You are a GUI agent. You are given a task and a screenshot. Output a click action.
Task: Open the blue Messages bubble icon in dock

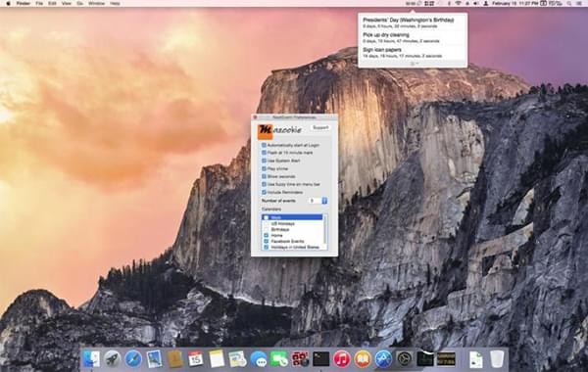(x=259, y=359)
